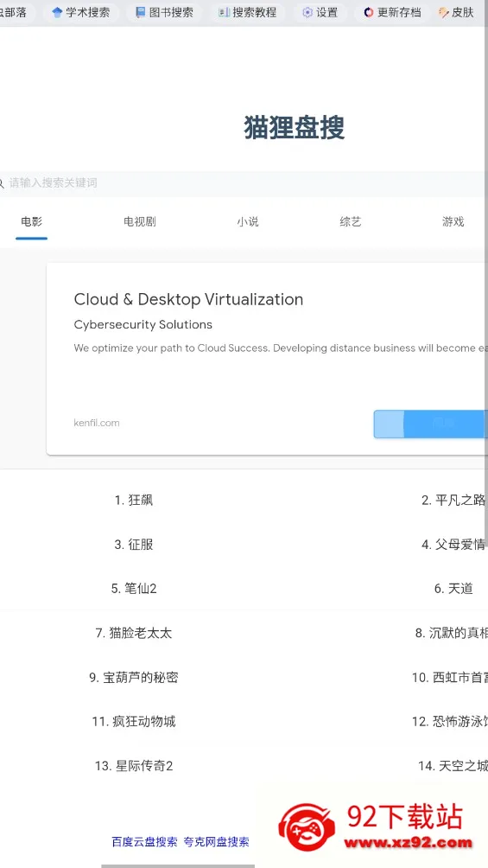Select hot item 6. 天道

pos(453,589)
